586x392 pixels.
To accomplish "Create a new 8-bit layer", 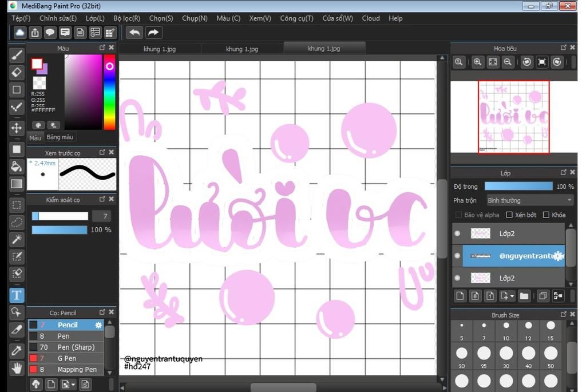I will (x=475, y=296).
